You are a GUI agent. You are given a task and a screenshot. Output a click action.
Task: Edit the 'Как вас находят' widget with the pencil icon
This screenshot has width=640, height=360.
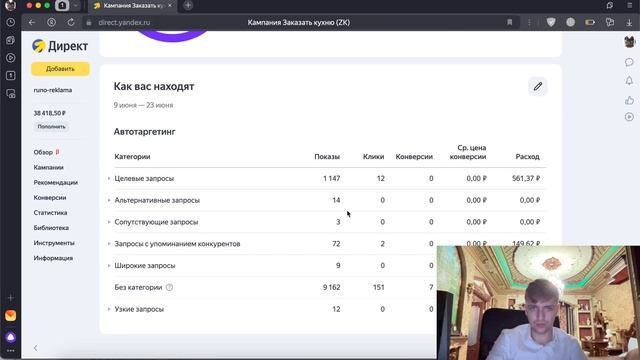[x=538, y=87]
